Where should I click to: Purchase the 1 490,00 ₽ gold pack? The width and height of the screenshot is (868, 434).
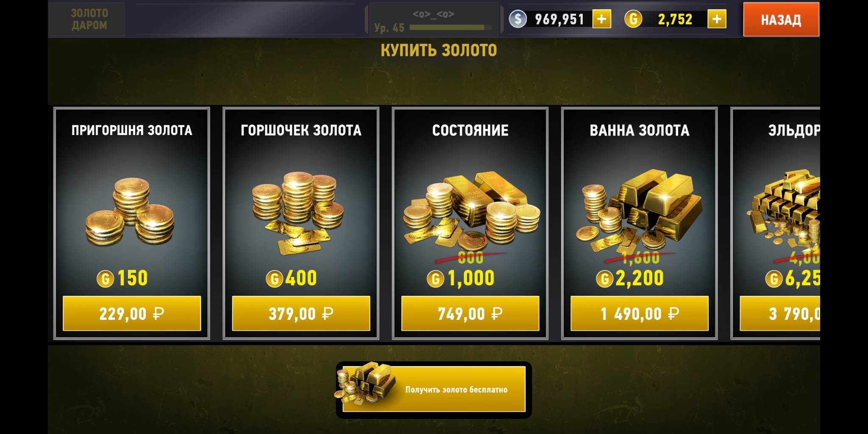click(640, 313)
